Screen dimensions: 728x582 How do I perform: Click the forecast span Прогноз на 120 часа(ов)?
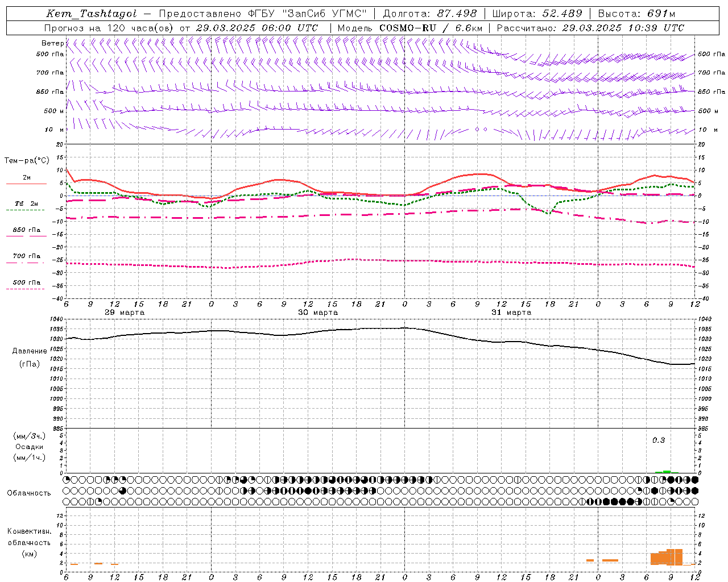[109, 28]
